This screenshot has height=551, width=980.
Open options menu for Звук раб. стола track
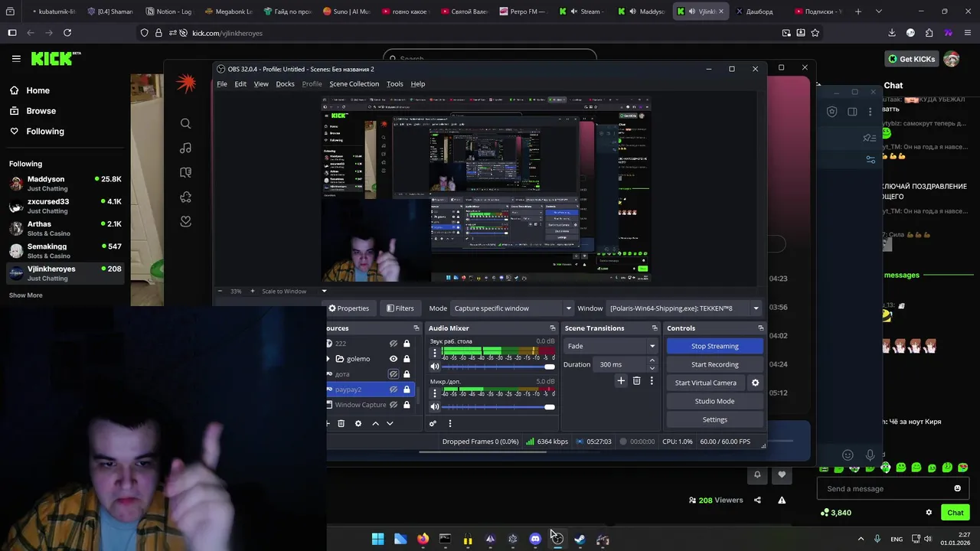tap(435, 353)
